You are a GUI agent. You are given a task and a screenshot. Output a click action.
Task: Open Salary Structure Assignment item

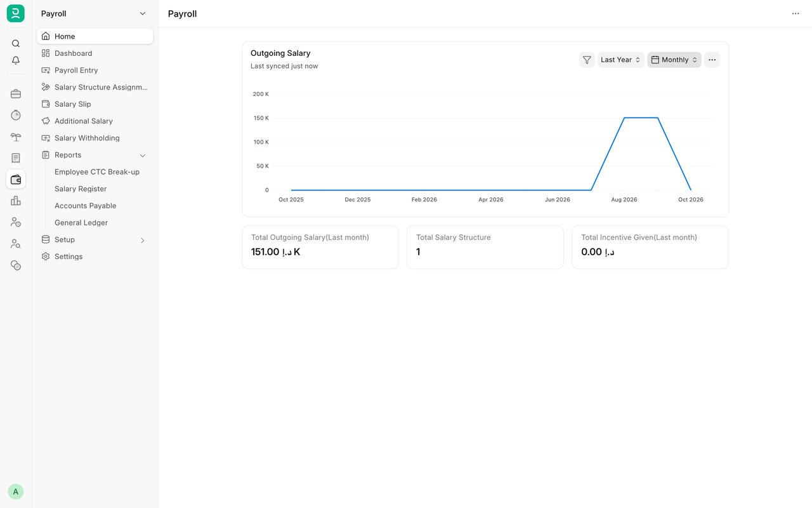click(95, 87)
